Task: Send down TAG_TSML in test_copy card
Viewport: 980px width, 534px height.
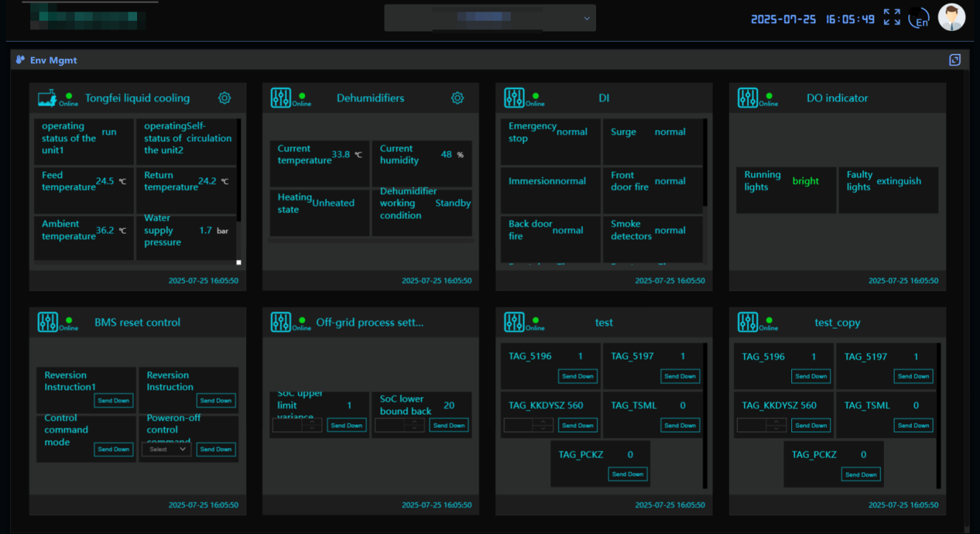Action: tap(913, 426)
